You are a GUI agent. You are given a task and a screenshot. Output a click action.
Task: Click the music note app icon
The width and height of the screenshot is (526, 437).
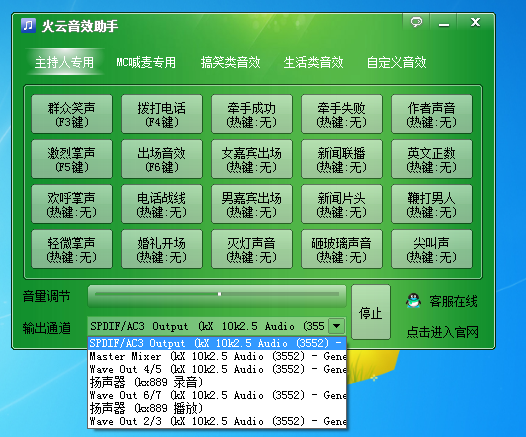pyautogui.click(x=28, y=25)
